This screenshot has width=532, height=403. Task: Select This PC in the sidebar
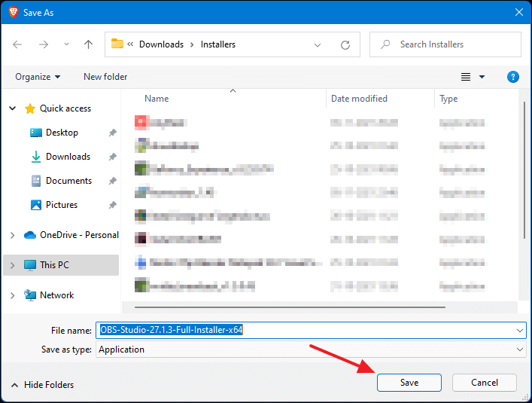[54, 265]
